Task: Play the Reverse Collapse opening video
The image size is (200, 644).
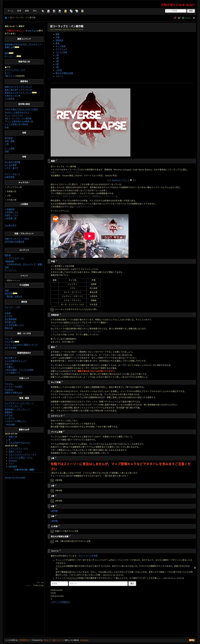Action: click(x=89, y=236)
